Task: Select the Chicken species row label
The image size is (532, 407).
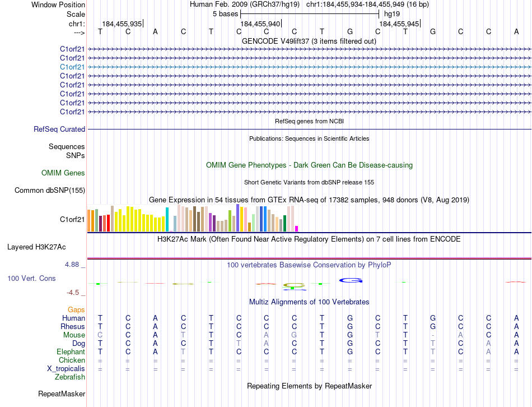Action: point(72,360)
